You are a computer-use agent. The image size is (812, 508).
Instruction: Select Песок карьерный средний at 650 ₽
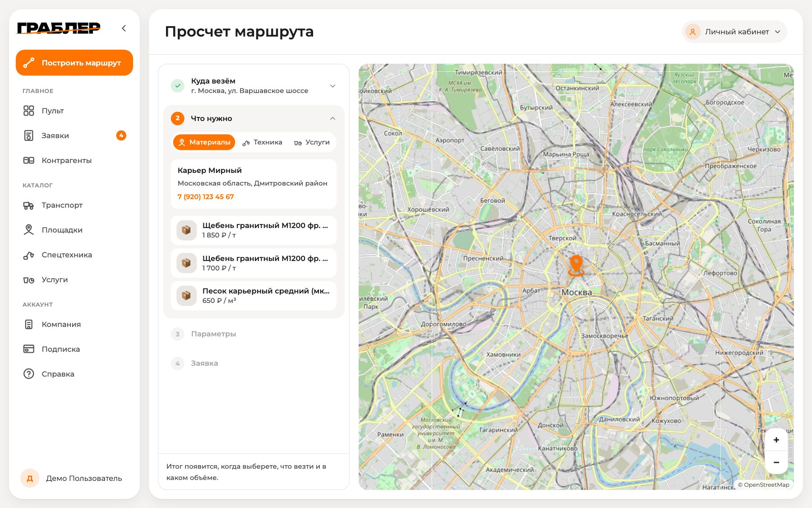254,296
